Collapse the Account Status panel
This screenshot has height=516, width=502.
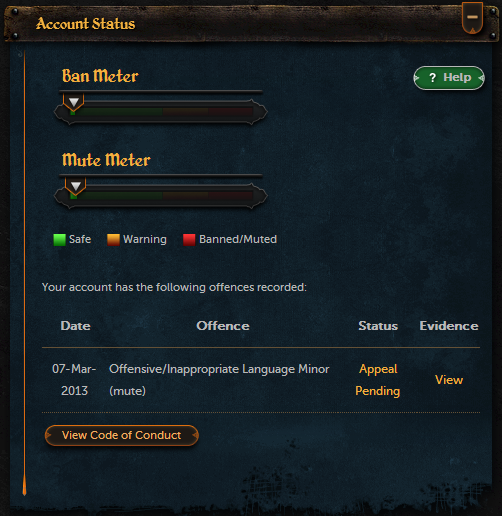[x=472, y=18]
